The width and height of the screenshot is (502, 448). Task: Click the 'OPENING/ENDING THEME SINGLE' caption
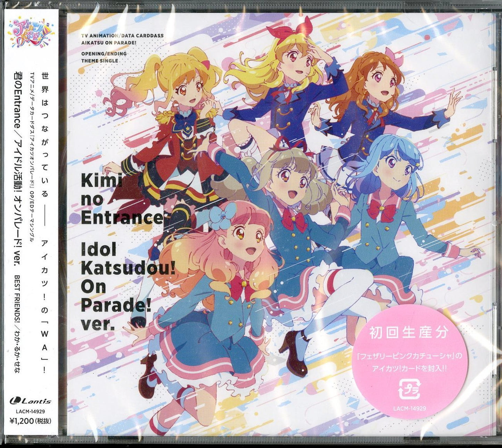[x=104, y=57]
